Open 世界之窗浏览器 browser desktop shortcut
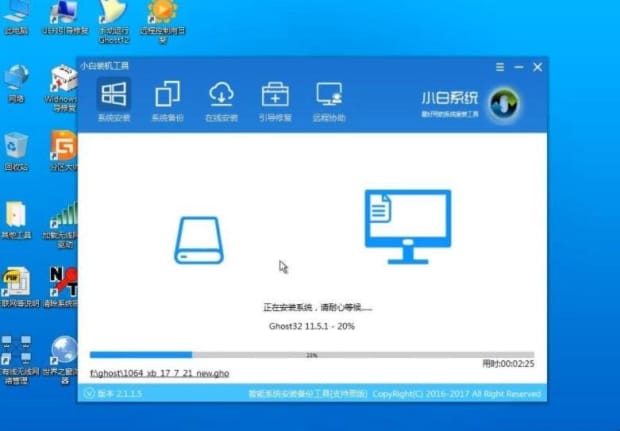The width and height of the screenshot is (620, 431). pyautogui.click(x=65, y=355)
